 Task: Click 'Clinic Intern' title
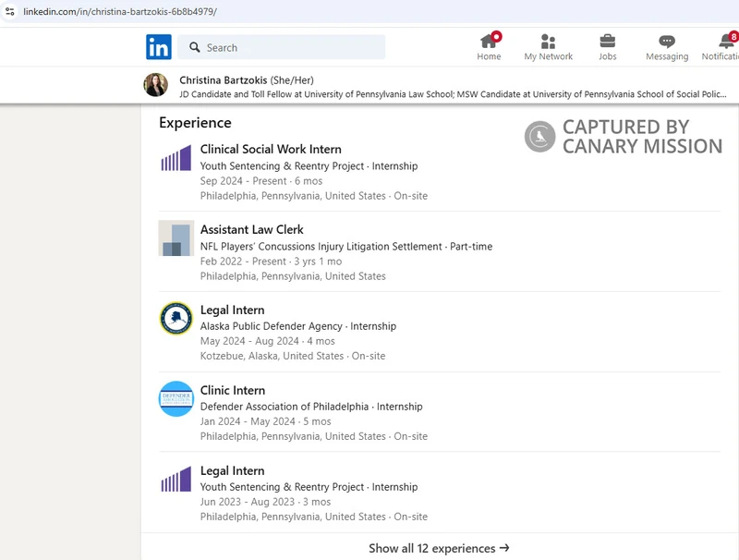tap(233, 390)
